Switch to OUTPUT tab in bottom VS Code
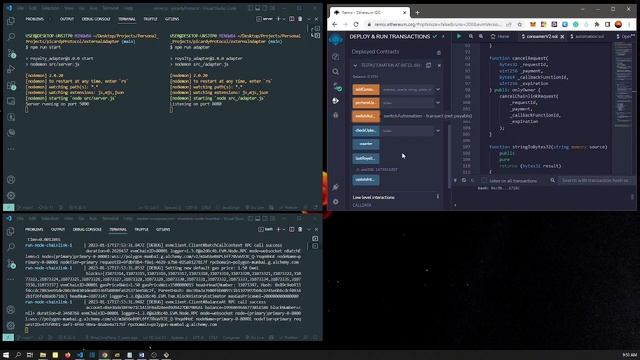The width and height of the screenshot is (640, 360). tap(58, 229)
